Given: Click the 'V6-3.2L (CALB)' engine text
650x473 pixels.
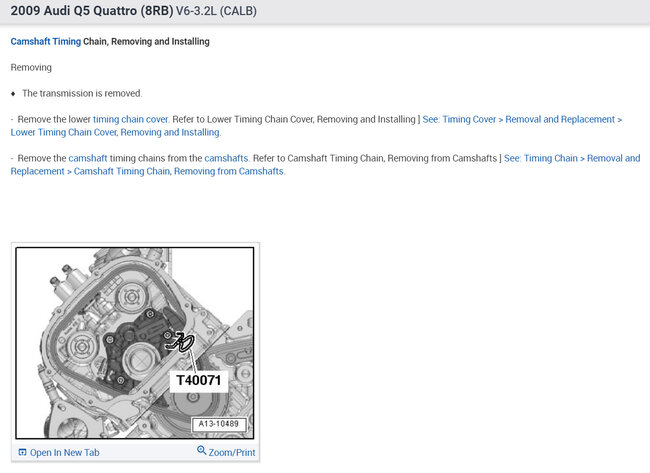Looking at the screenshot, I should coord(216,11).
